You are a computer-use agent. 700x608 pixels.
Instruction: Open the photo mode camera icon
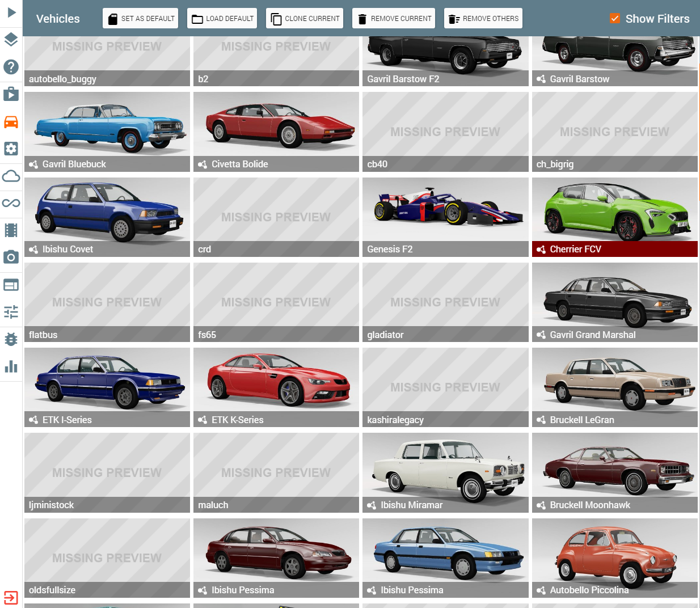11,257
